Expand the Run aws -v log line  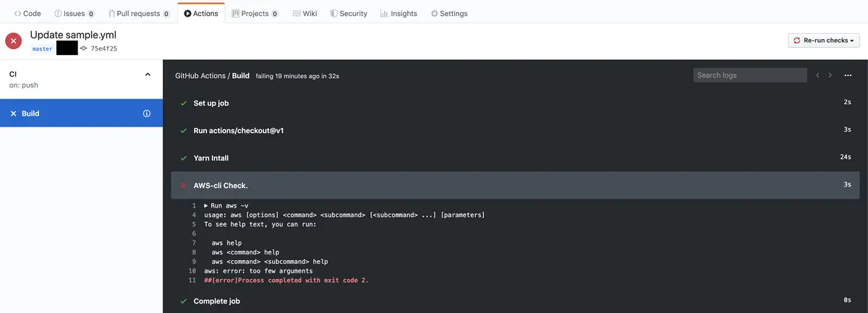pos(206,206)
